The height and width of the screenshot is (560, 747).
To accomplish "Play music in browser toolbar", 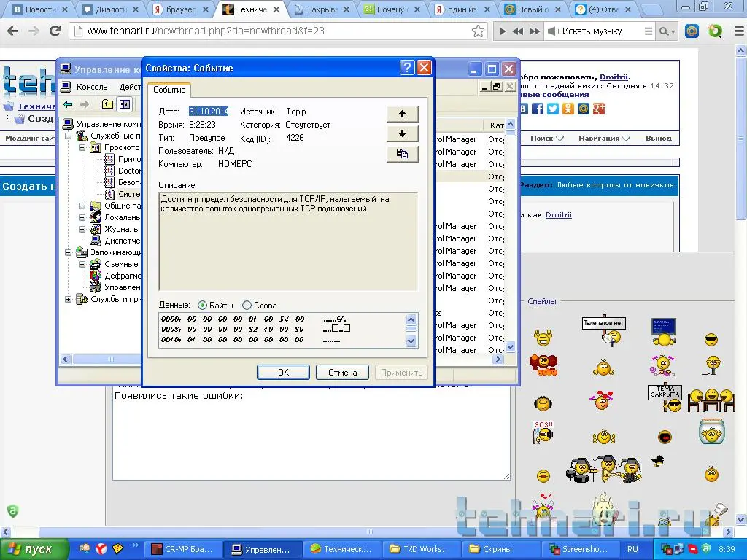I will pyautogui.click(x=503, y=31).
